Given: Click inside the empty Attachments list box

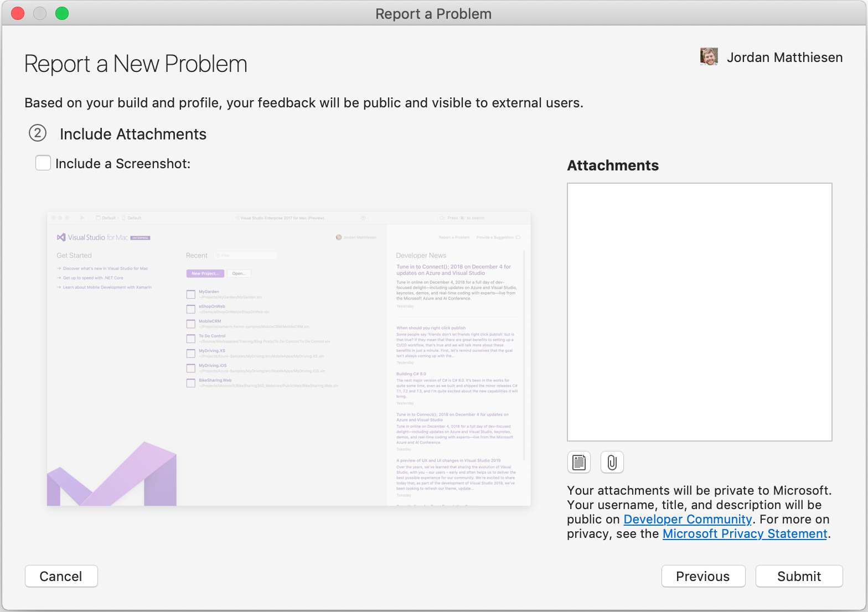Looking at the screenshot, I should (x=700, y=312).
